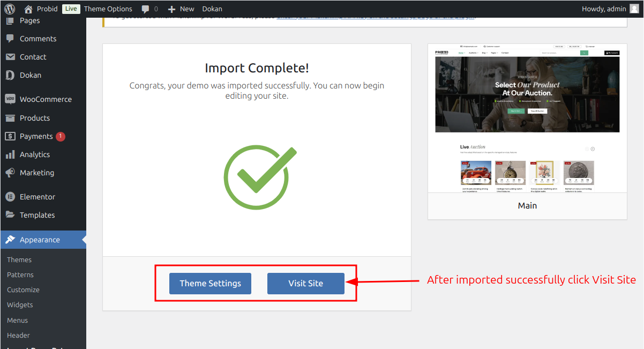Viewport: 644px width, 349px height.
Task: Click the Appearance paintbrush icon
Action: click(x=10, y=240)
